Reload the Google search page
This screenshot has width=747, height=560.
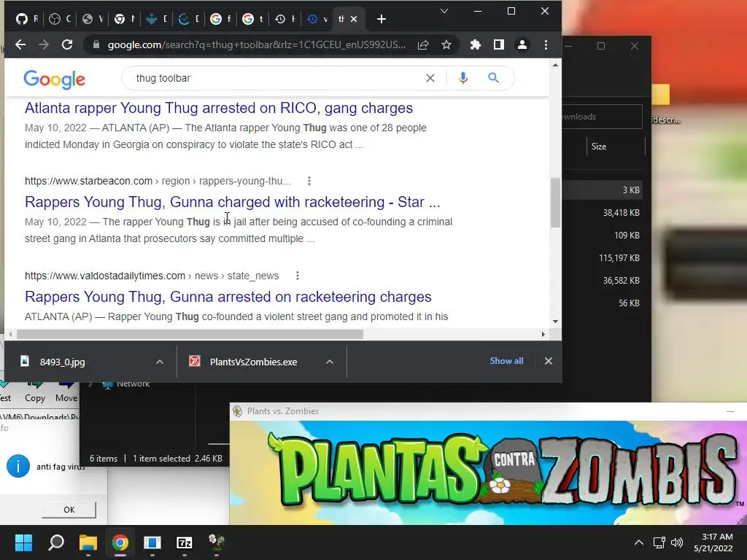67,44
